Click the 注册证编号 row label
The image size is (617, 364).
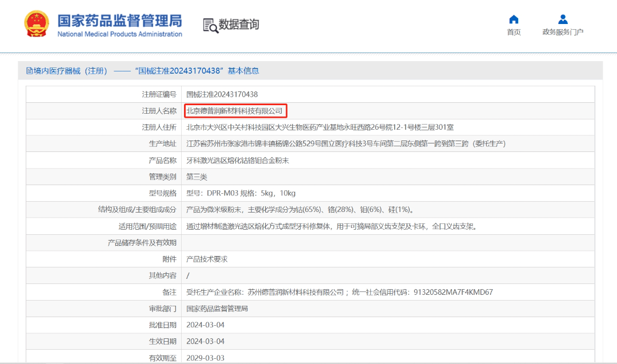click(159, 94)
